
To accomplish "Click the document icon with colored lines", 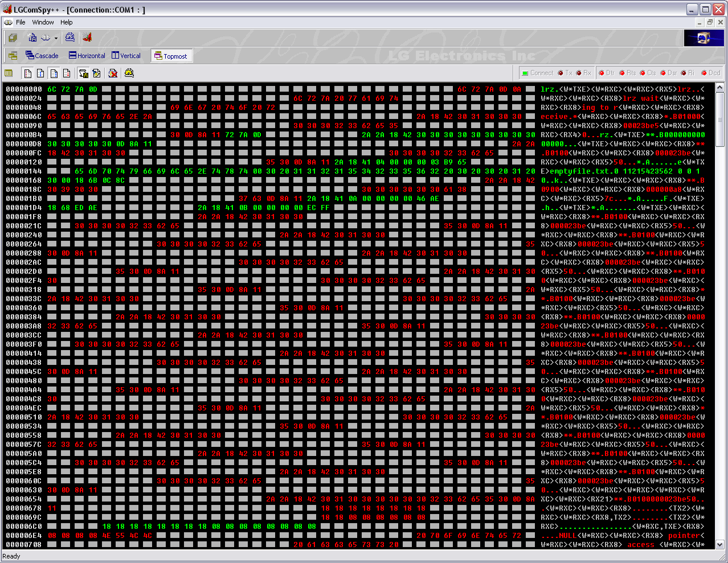I will [27, 73].
